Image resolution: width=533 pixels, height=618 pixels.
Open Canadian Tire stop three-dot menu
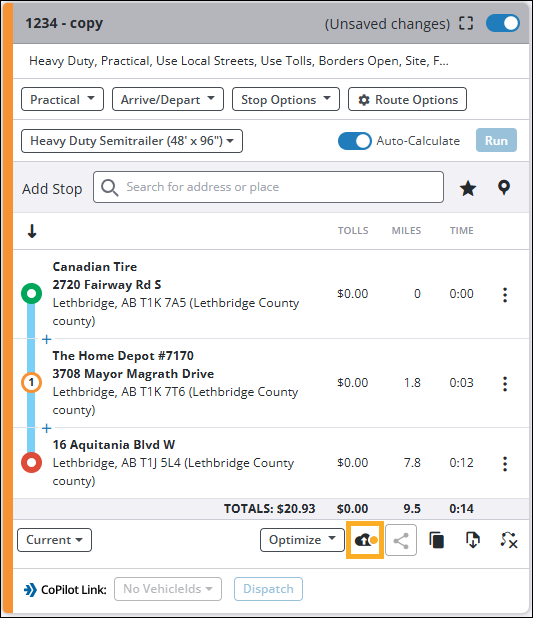tap(505, 294)
